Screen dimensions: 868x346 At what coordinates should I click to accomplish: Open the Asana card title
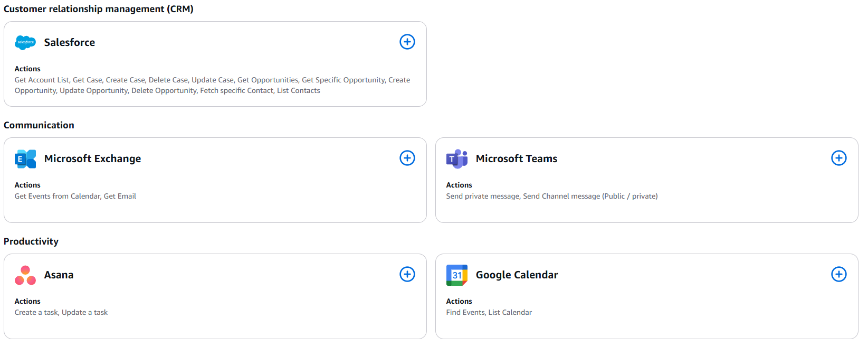(59, 275)
